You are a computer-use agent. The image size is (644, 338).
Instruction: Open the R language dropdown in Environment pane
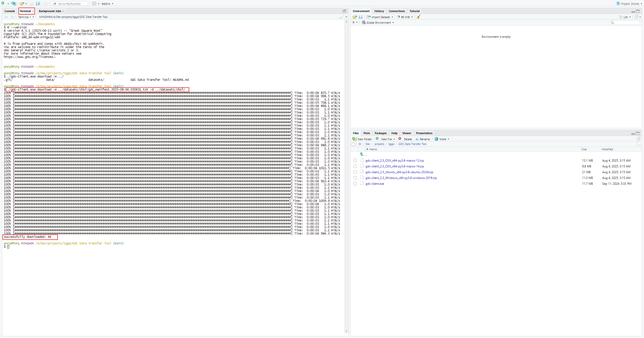coord(355,23)
